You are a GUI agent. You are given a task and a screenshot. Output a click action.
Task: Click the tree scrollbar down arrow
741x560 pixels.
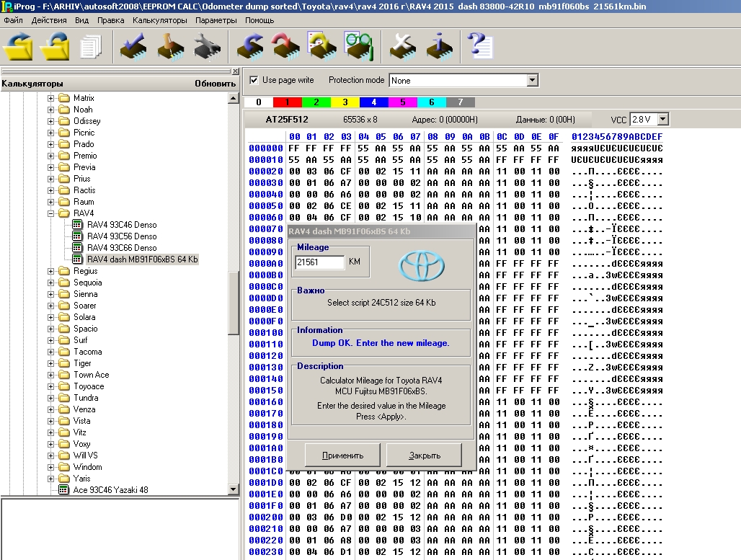coord(233,489)
